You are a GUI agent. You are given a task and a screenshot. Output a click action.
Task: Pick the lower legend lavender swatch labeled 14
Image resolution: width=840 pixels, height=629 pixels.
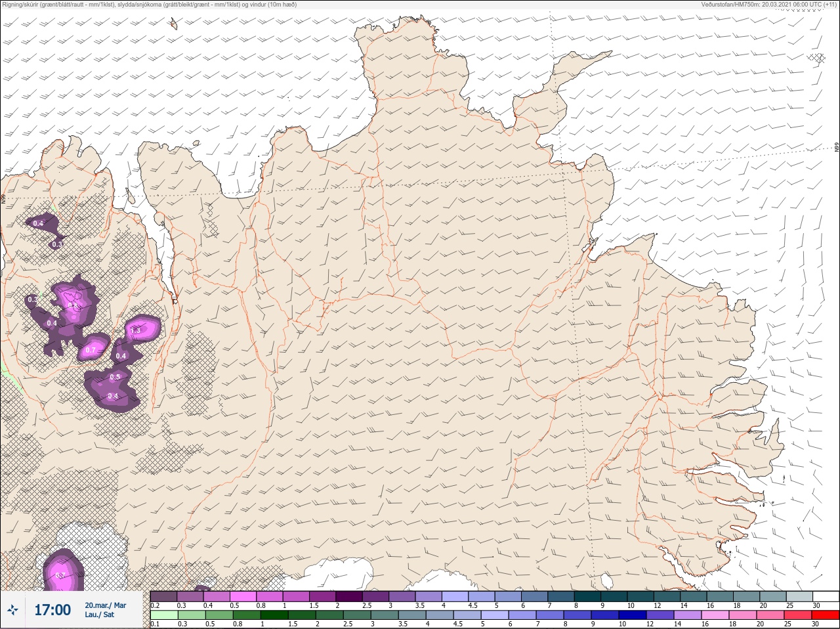pyautogui.click(x=688, y=616)
